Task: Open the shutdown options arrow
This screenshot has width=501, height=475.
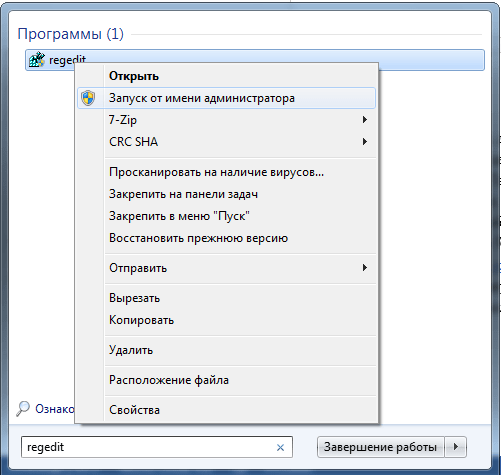Action: tap(456, 447)
